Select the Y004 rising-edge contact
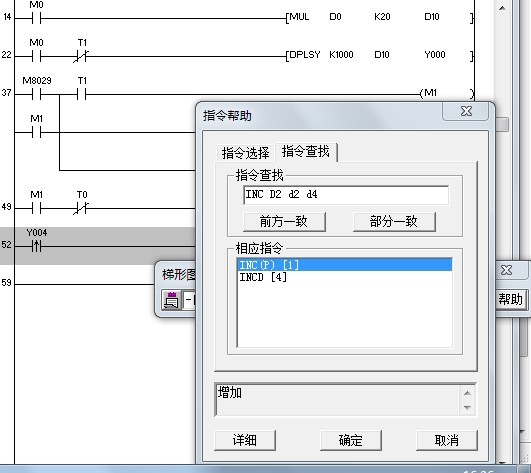The width and height of the screenshot is (531, 473). [37, 246]
